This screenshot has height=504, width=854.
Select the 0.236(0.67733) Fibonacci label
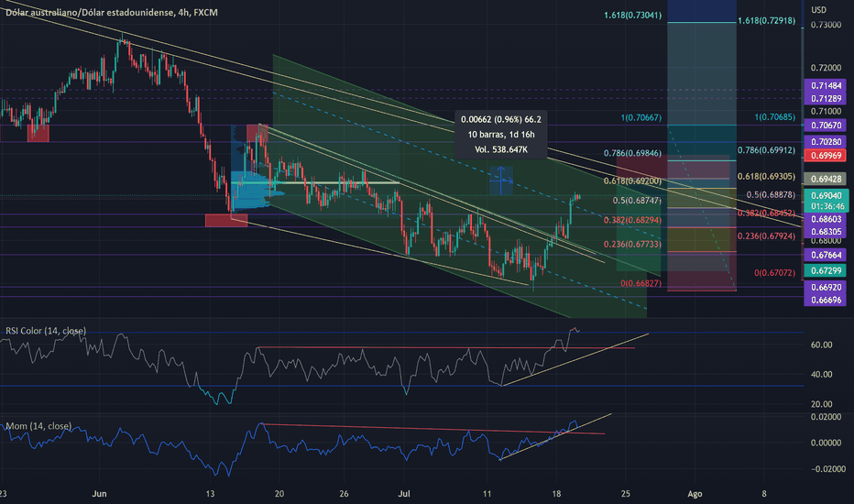tap(632, 244)
